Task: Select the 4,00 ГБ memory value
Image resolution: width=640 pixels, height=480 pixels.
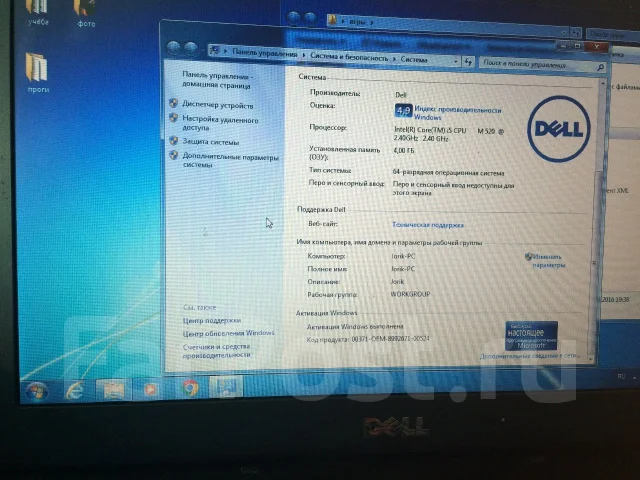Action: 404,151
